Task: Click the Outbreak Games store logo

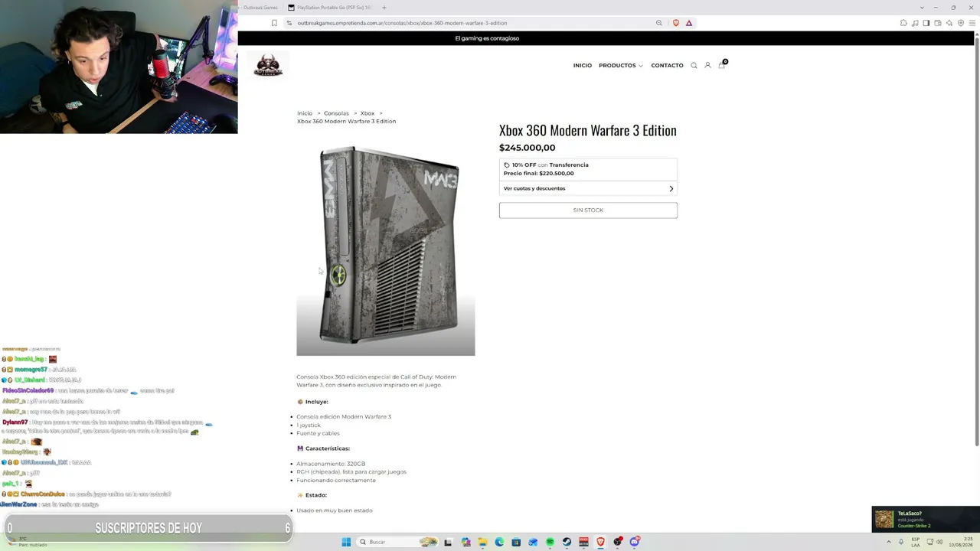Action: 268,65
